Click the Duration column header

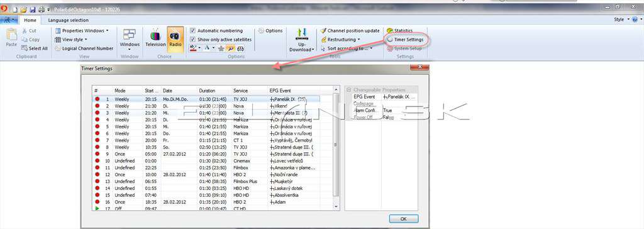click(214, 91)
